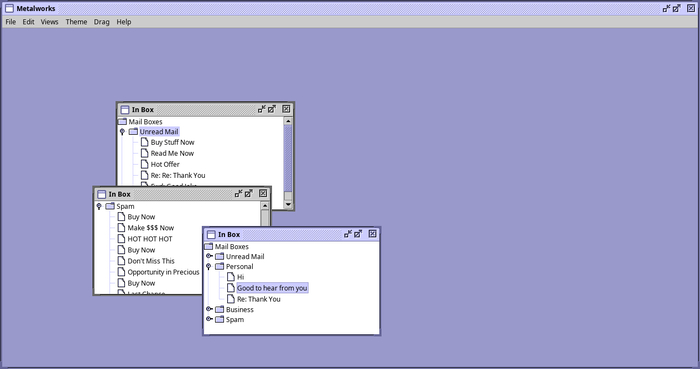The width and height of the screenshot is (700, 369).
Task: Expand the Business folder
Action: point(209,309)
